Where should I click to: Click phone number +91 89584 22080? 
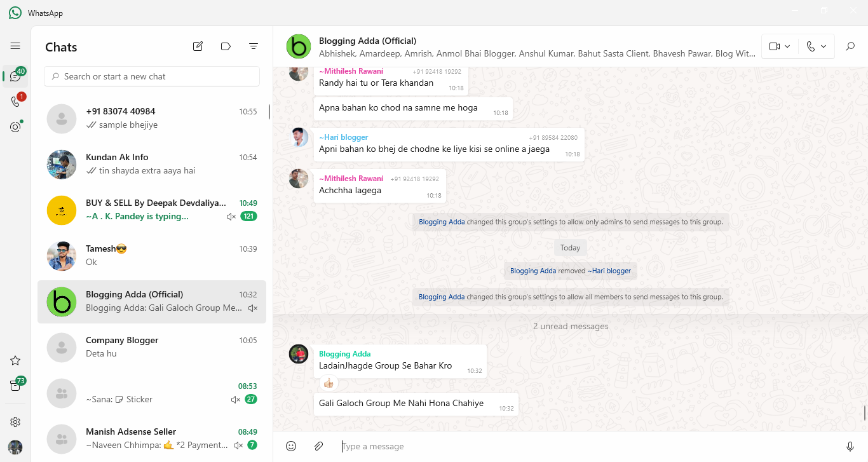tap(553, 138)
